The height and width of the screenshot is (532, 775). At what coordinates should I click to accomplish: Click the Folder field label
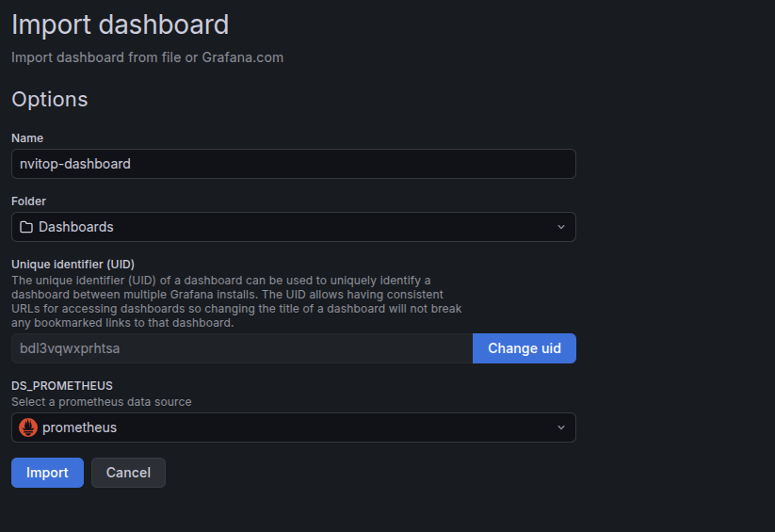(x=28, y=202)
